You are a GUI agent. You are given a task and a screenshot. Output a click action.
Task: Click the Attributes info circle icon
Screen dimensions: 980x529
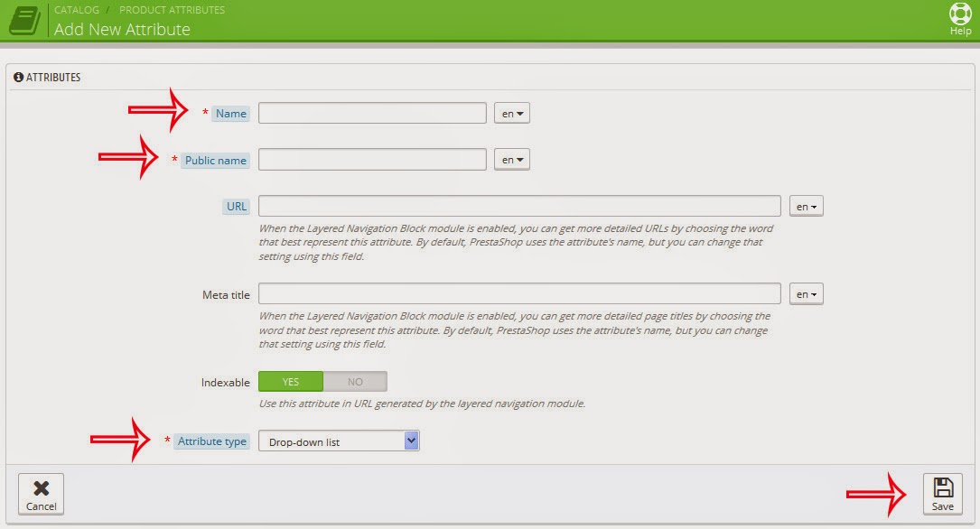pyautogui.click(x=18, y=77)
